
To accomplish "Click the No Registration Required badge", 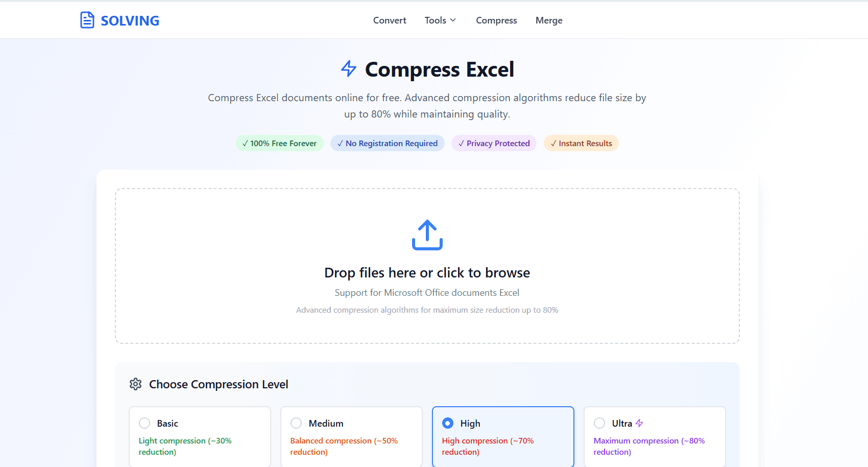I will pyautogui.click(x=387, y=143).
